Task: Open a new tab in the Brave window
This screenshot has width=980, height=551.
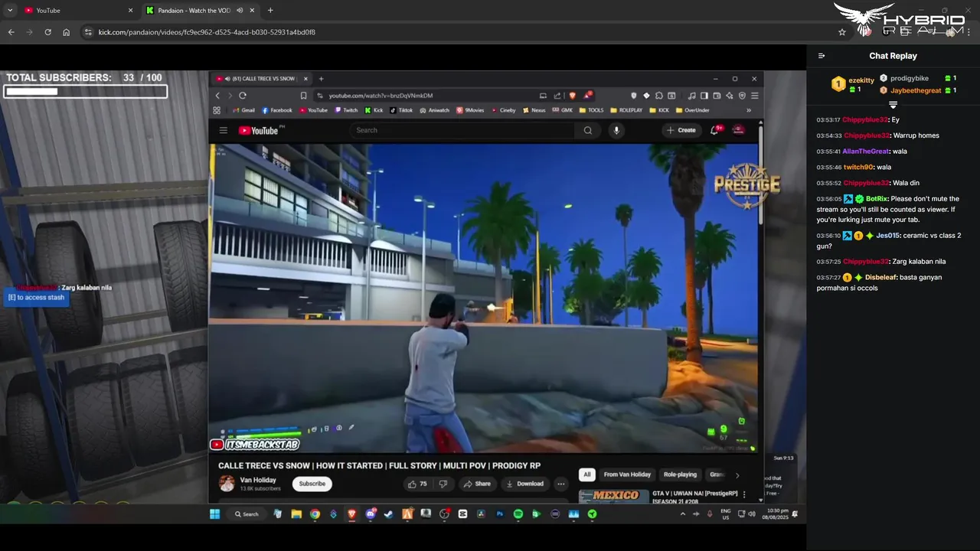Action: click(x=322, y=79)
